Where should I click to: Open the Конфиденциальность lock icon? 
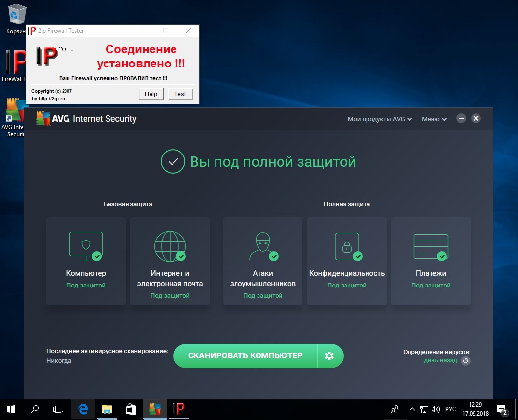point(347,246)
